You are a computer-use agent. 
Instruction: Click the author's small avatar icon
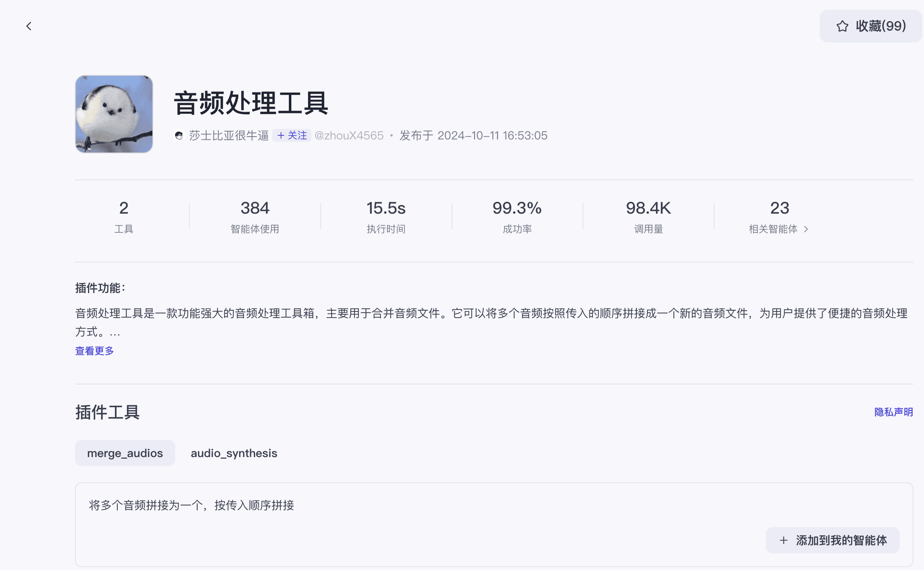179,136
